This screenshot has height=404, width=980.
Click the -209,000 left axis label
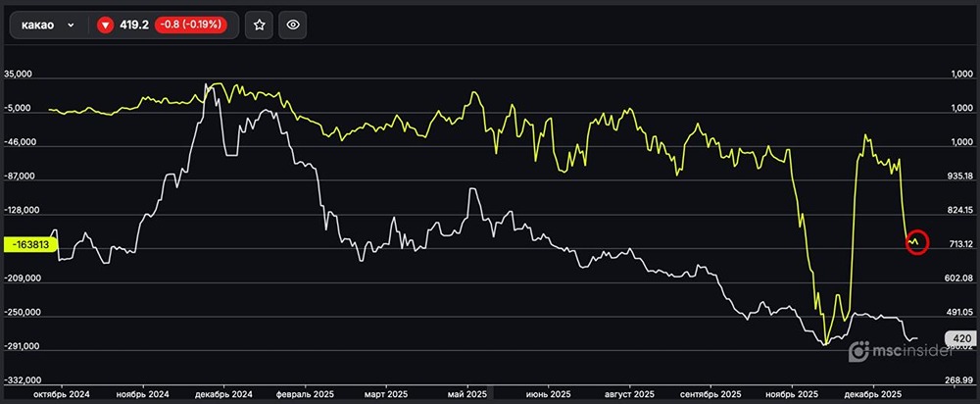[22, 278]
